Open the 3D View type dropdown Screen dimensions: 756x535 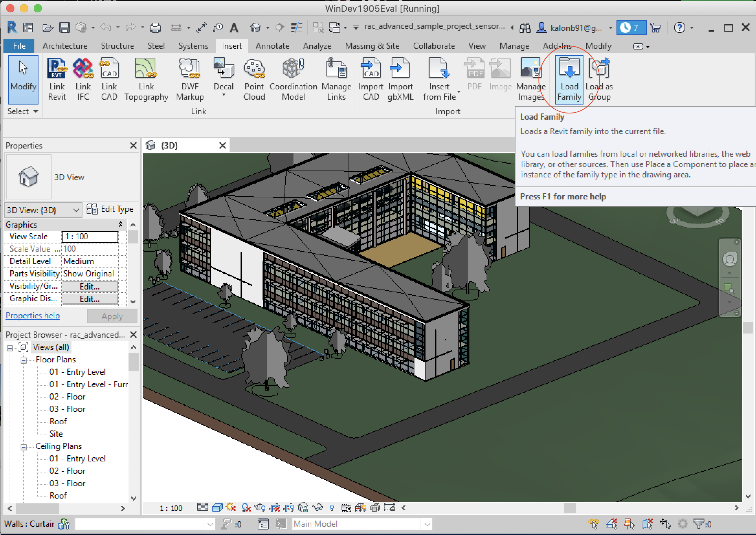43,210
